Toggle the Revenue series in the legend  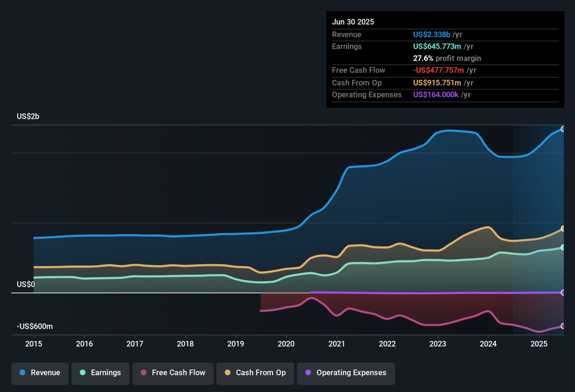(40, 373)
